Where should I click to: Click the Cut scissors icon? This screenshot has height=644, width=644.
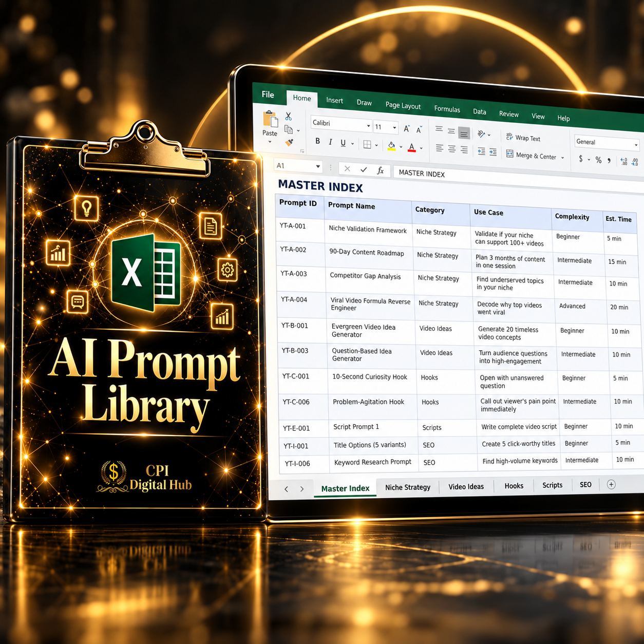click(x=289, y=117)
